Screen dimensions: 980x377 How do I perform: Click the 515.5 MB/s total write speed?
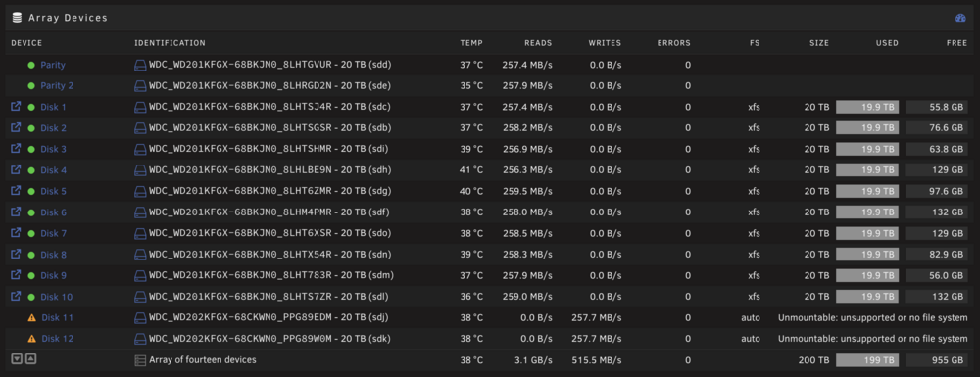click(596, 360)
